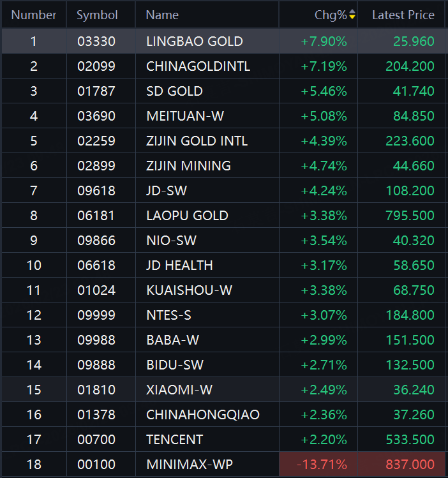Screen dimensions: 448x478
Task: Click the 132.500 latest price
Action: pos(410,365)
